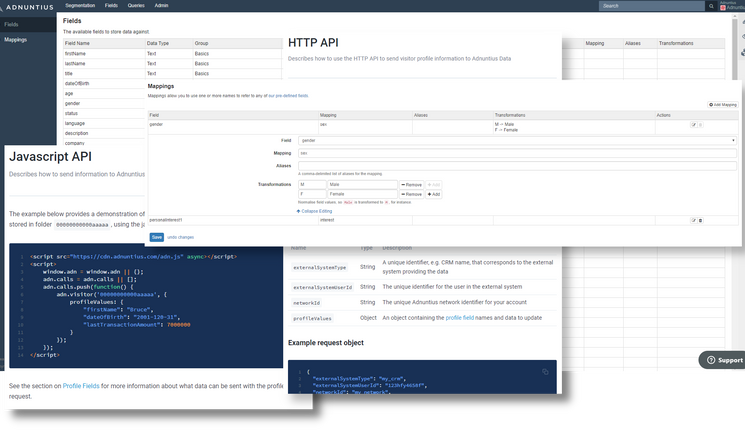745x430 pixels.
Task: Open the Admin menu
Action: 162,6
